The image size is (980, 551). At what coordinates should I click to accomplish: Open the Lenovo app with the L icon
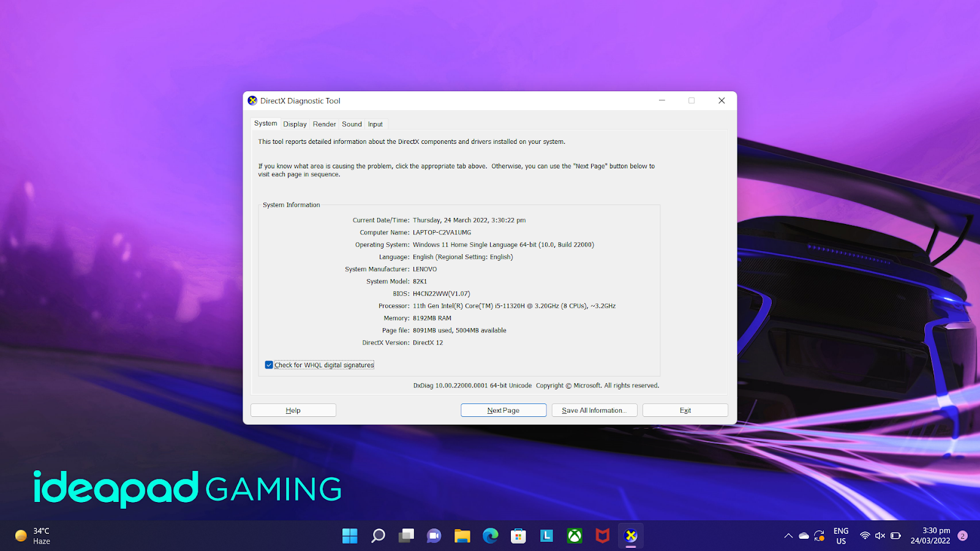[546, 536]
